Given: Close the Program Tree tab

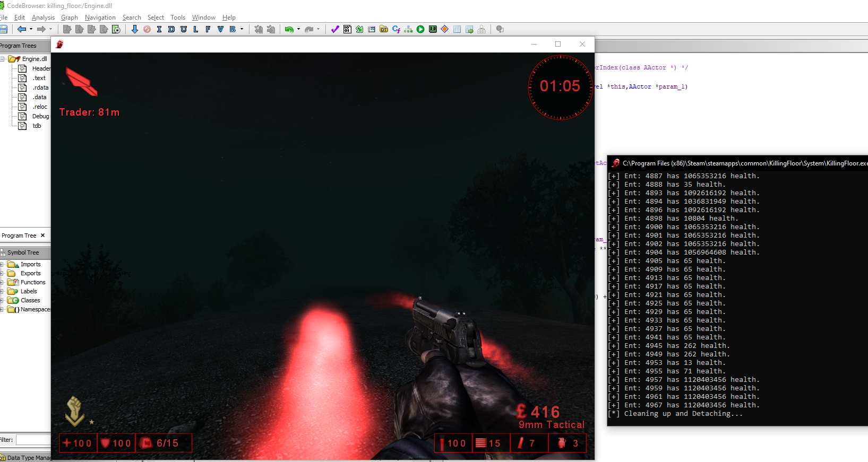Looking at the screenshot, I should (x=43, y=236).
